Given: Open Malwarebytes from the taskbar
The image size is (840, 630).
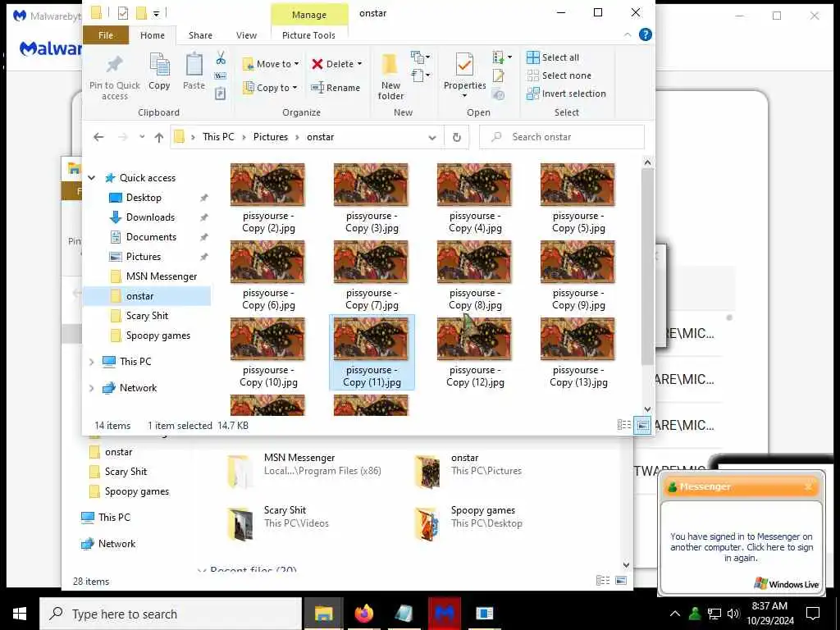Looking at the screenshot, I should [x=444, y=614].
